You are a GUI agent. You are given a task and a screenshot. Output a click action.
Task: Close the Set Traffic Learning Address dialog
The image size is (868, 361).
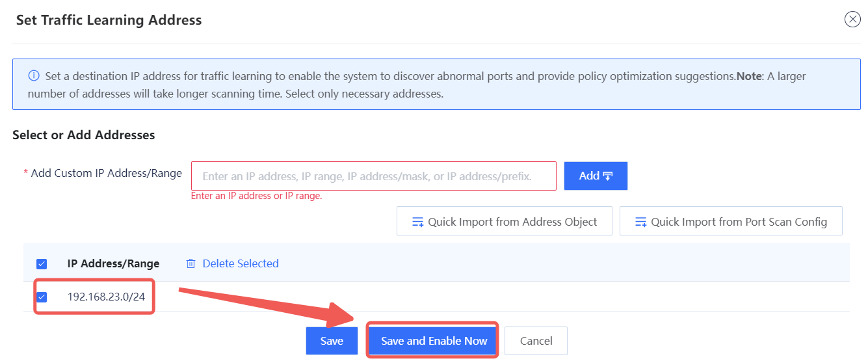852,20
